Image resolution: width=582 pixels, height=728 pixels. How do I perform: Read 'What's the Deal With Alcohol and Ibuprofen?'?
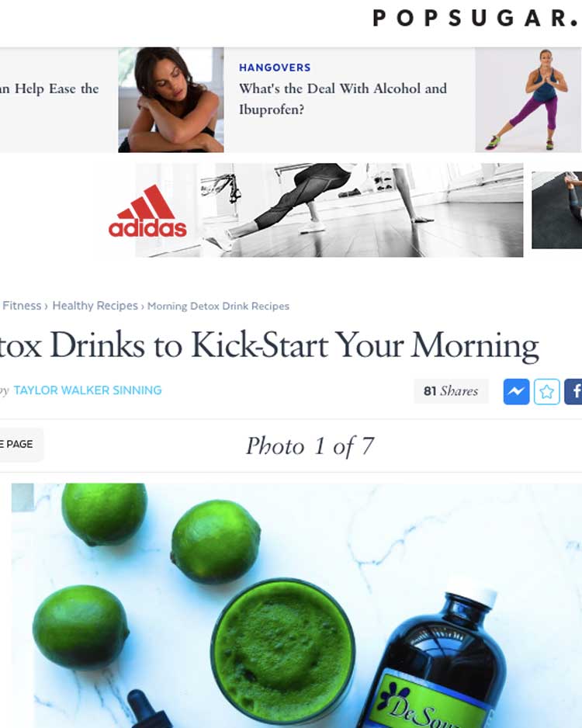[x=342, y=99]
